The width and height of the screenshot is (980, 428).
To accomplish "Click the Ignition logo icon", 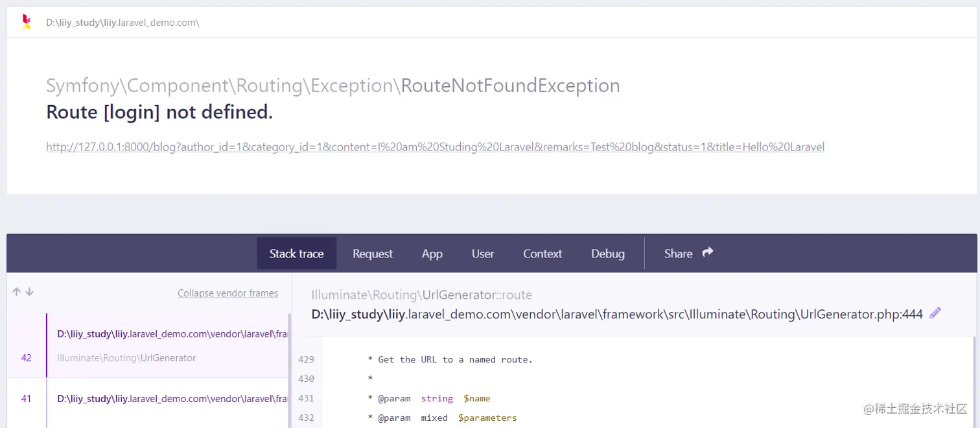I will (x=26, y=22).
